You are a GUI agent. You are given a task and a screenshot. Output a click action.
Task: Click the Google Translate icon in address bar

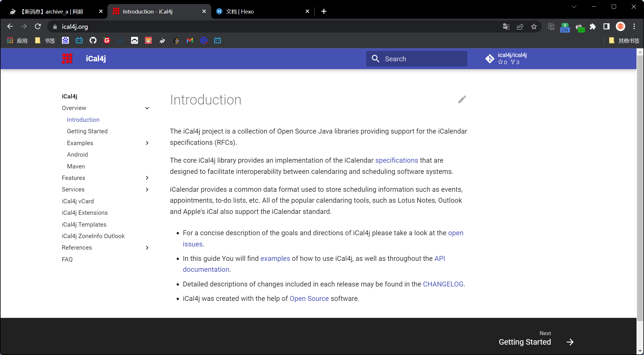coord(506,26)
